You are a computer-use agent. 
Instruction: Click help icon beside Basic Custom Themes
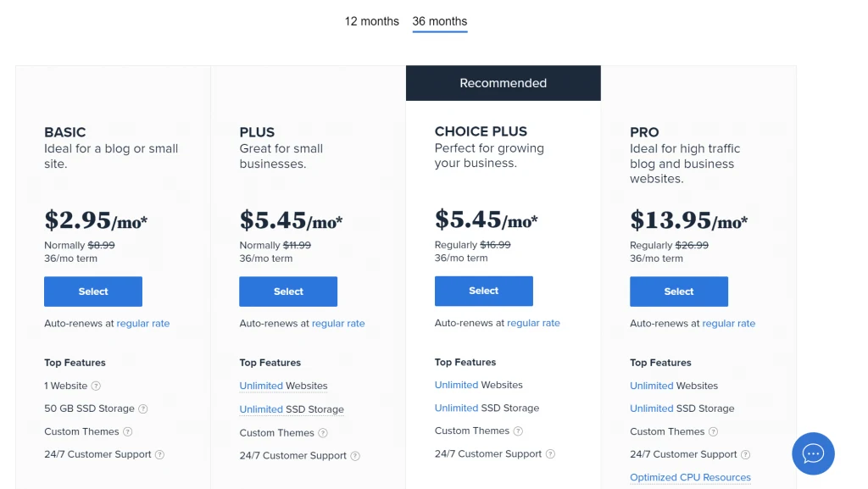tap(127, 431)
